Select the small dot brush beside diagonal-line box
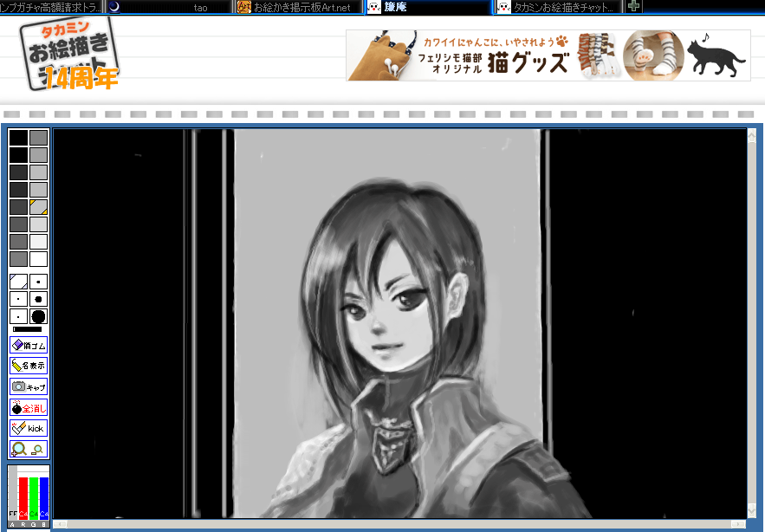 point(38,282)
